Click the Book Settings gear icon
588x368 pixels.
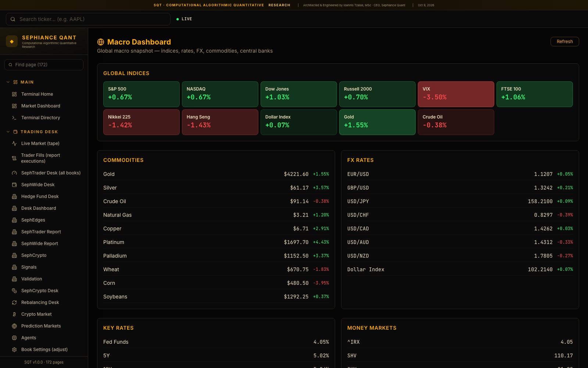[x=14, y=350]
